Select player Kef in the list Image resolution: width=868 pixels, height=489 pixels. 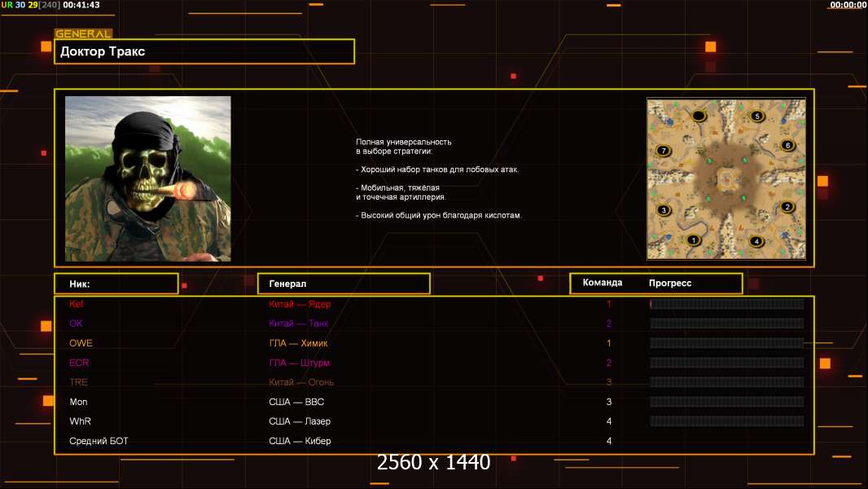tap(77, 304)
